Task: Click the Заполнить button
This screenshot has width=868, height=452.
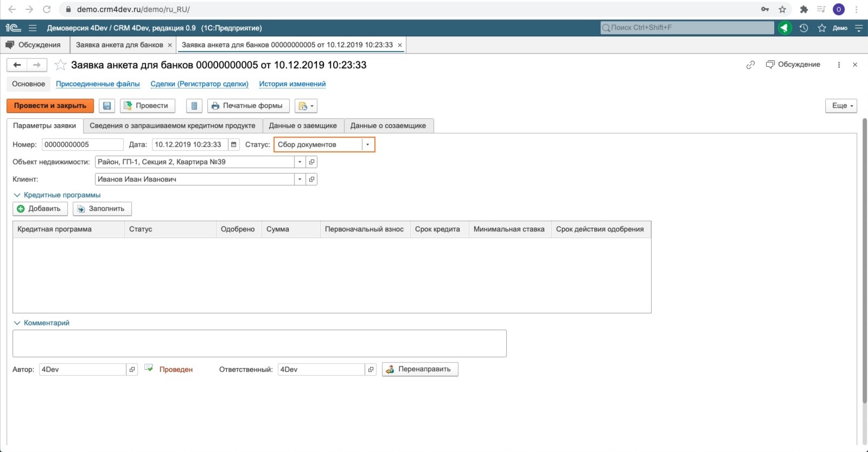Action: (x=102, y=209)
